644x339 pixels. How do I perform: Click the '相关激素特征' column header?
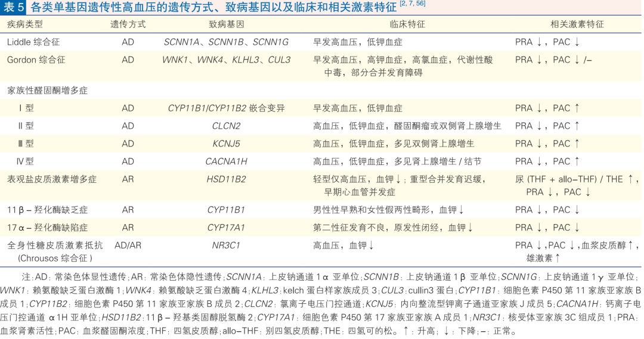coord(577,24)
